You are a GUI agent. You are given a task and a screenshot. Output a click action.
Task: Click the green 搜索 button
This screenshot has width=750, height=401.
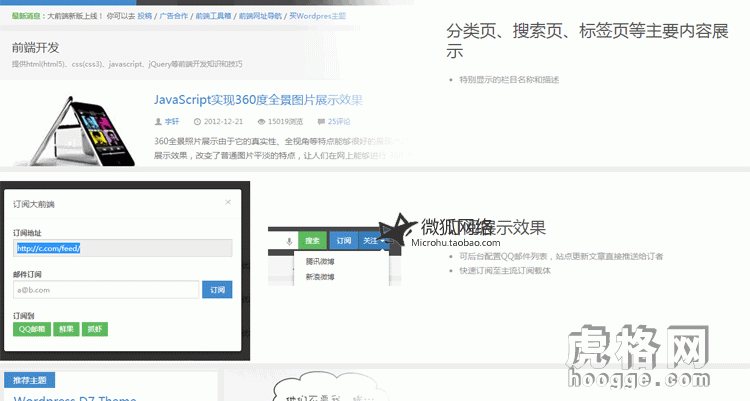tap(313, 241)
